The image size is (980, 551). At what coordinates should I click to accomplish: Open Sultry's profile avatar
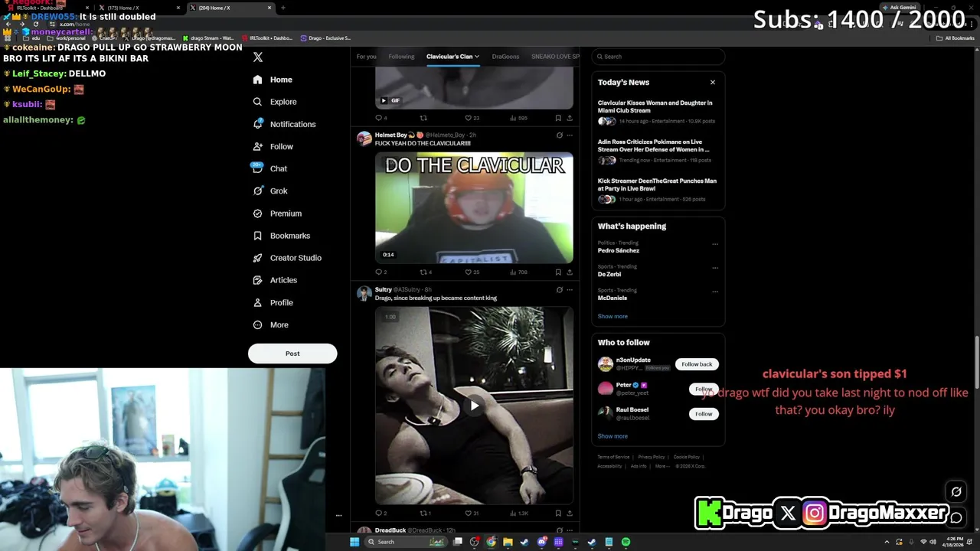click(364, 294)
